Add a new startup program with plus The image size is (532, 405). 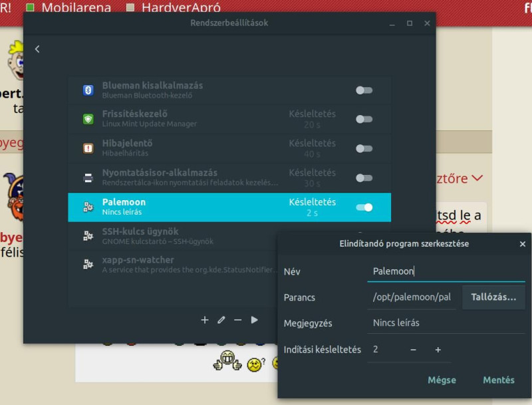click(x=205, y=320)
